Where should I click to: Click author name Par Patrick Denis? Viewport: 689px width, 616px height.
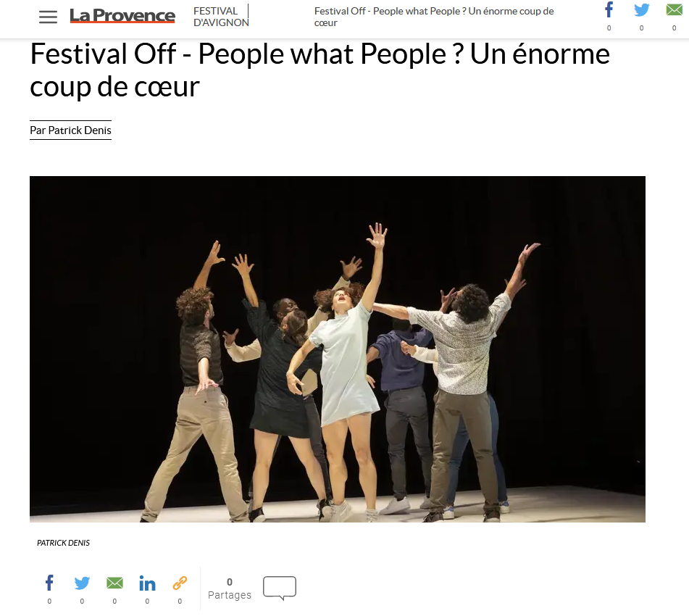pos(70,130)
